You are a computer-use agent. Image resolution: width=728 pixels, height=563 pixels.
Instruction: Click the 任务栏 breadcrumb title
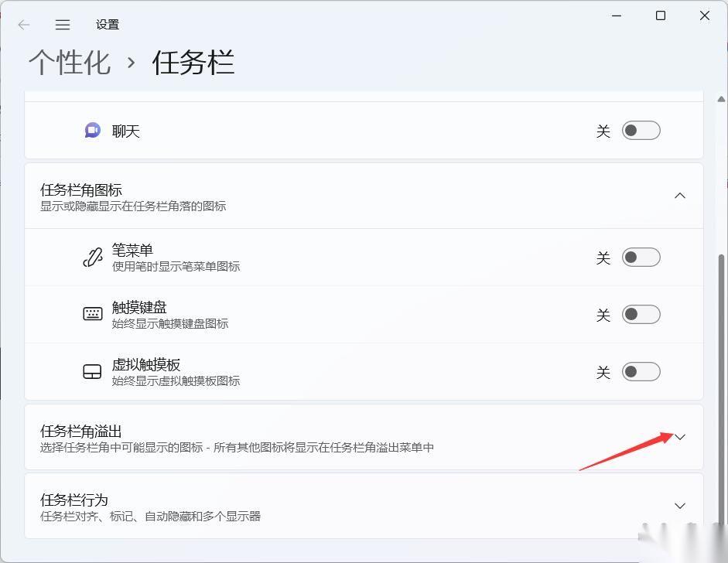click(x=193, y=63)
